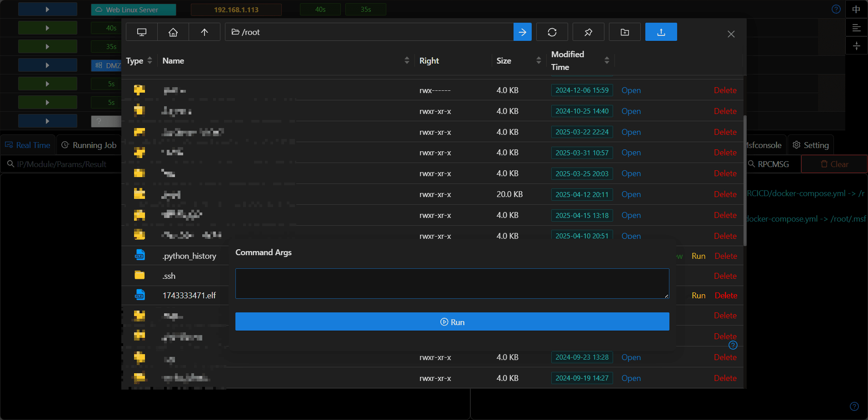Click IP/Module/Params/Result search field
The width and height of the screenshot is (868, 420).
click(61, 164)
